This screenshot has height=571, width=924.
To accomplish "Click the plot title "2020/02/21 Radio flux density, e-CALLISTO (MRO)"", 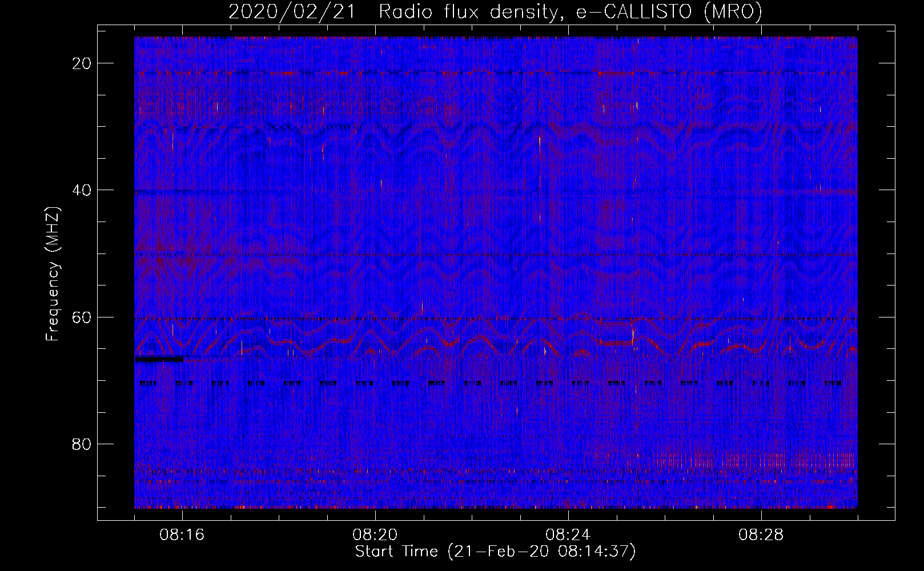I will coord(495,11).
